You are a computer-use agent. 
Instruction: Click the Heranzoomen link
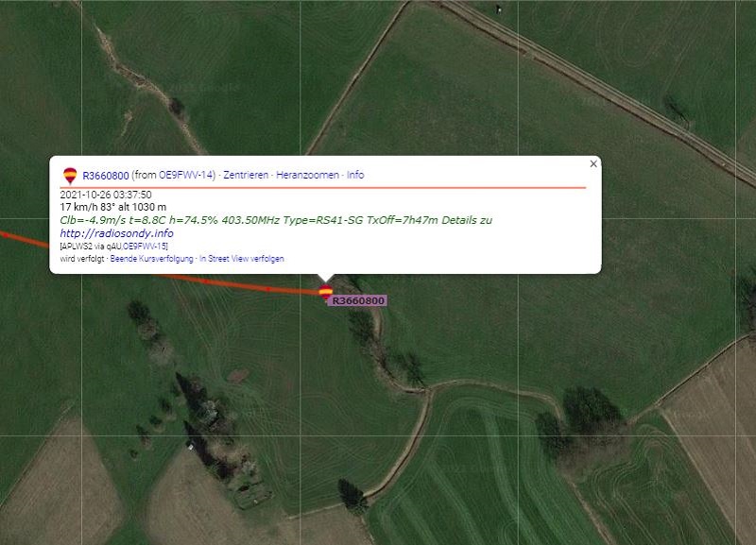tap(308, 175)
